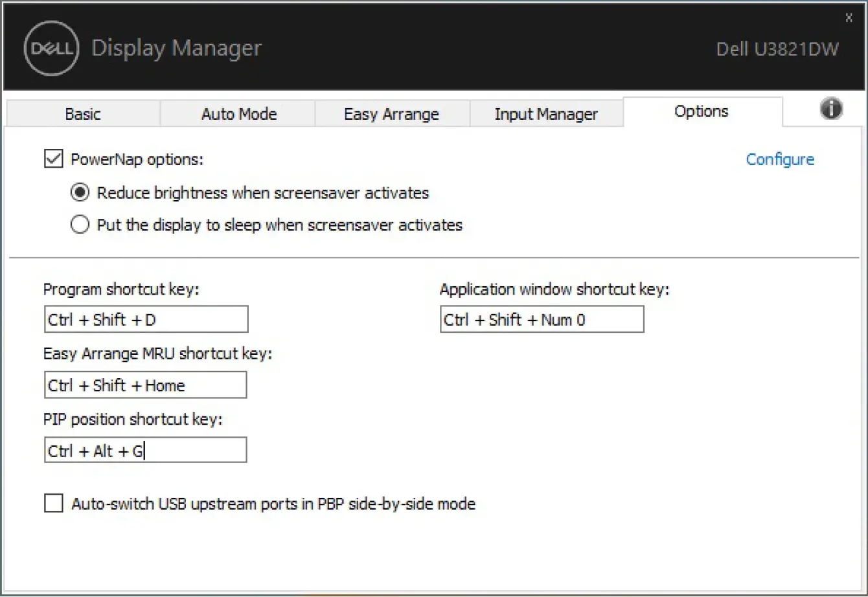Open the information icon next to Options tab
The width and height of the screenshot is (868, 597).
[831, 110]
